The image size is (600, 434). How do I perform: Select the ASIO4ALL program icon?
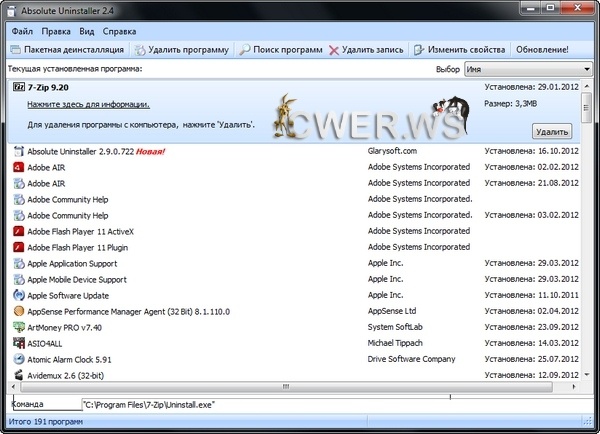[x=18, y=343]
